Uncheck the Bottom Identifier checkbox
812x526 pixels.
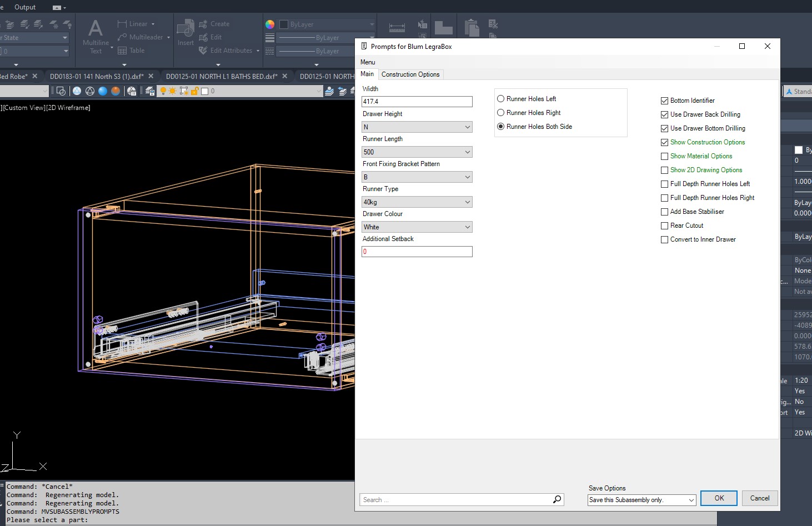pyautogui.click(x=664, y=101)
